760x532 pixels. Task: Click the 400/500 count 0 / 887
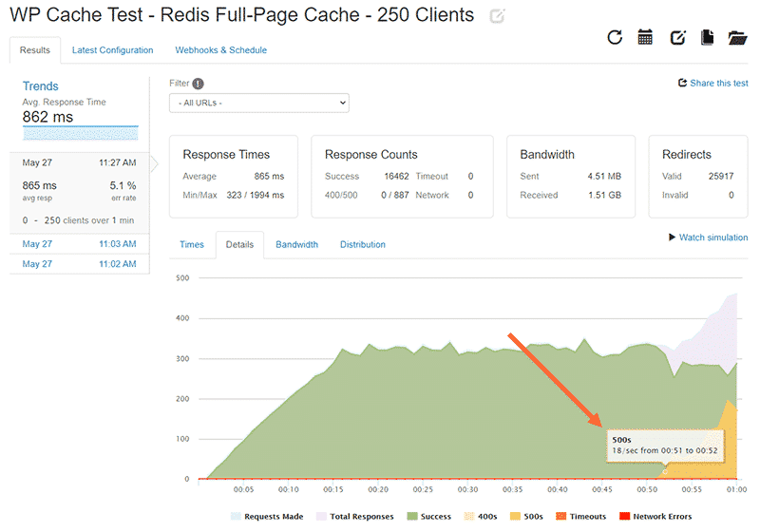pyautogui.click(x=394, y=195)
